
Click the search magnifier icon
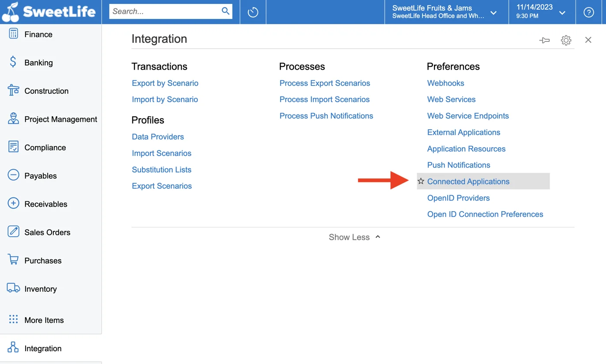point(225,11)
